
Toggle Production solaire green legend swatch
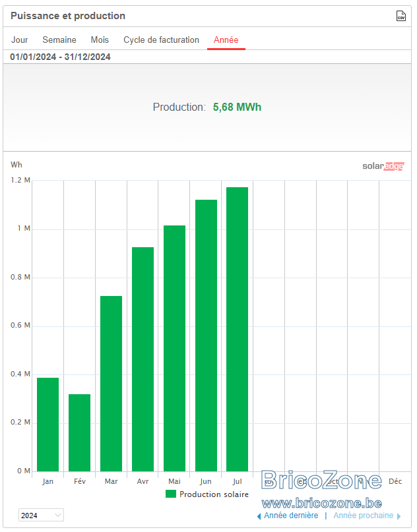[x=171, y=494]
